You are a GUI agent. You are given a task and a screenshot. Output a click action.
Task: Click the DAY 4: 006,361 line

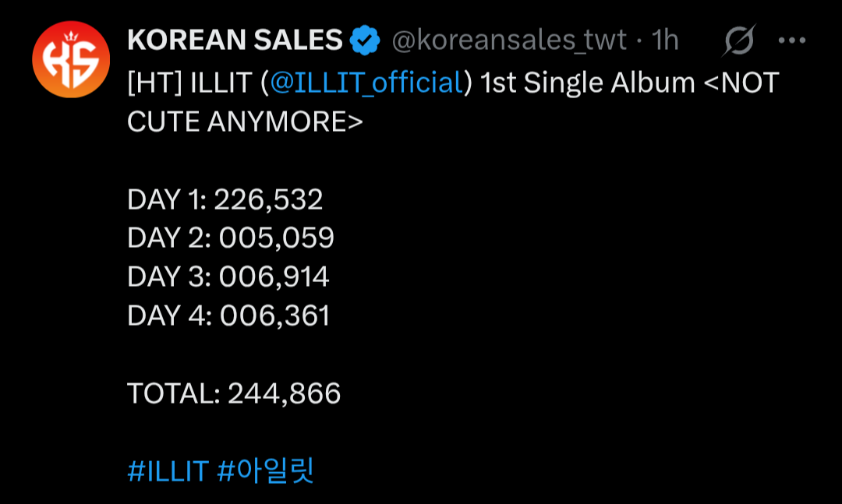228,315
